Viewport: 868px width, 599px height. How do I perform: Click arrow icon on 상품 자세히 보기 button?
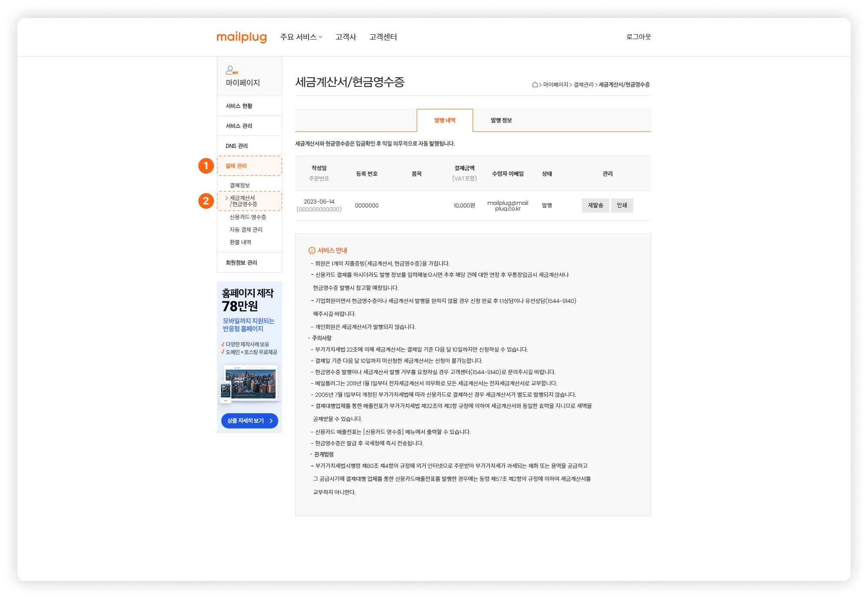[271, 421]
